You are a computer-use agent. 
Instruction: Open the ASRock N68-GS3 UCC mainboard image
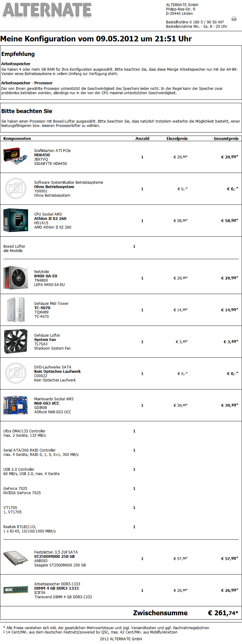point(15,405)
